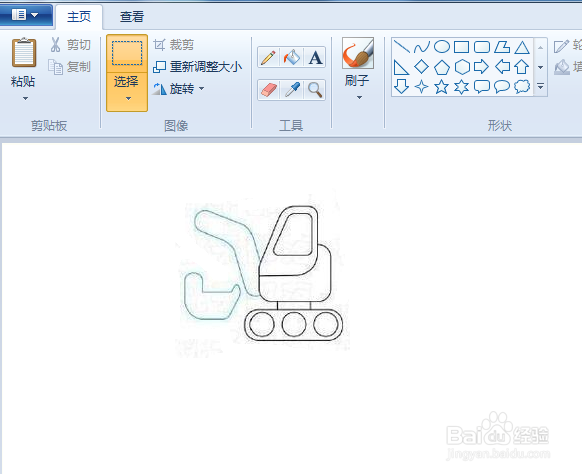Choose the Diamond shape

422,67
